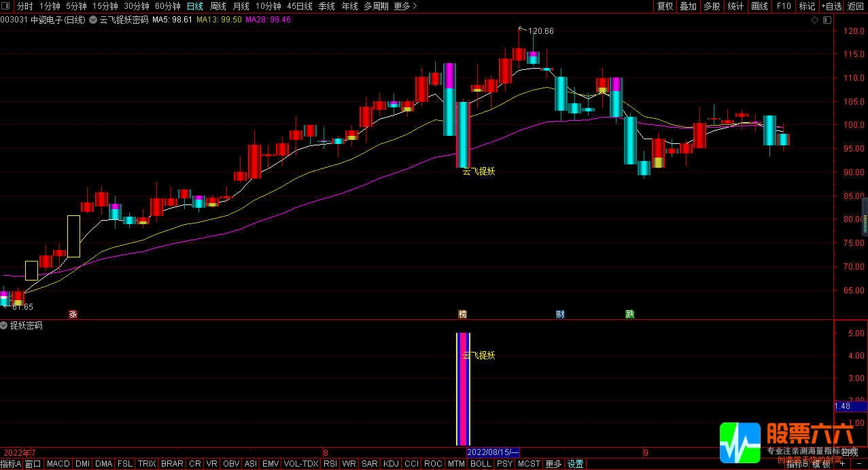Add stock with the +自选 button
The width and height of the screenshot is (868, 470).
(831, 6)
